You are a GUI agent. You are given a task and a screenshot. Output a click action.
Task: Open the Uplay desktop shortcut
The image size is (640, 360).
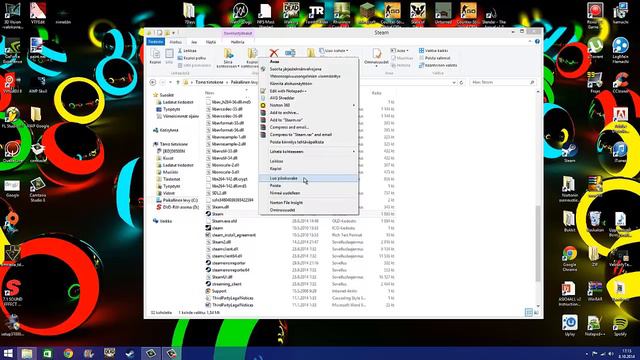(569, 326)
